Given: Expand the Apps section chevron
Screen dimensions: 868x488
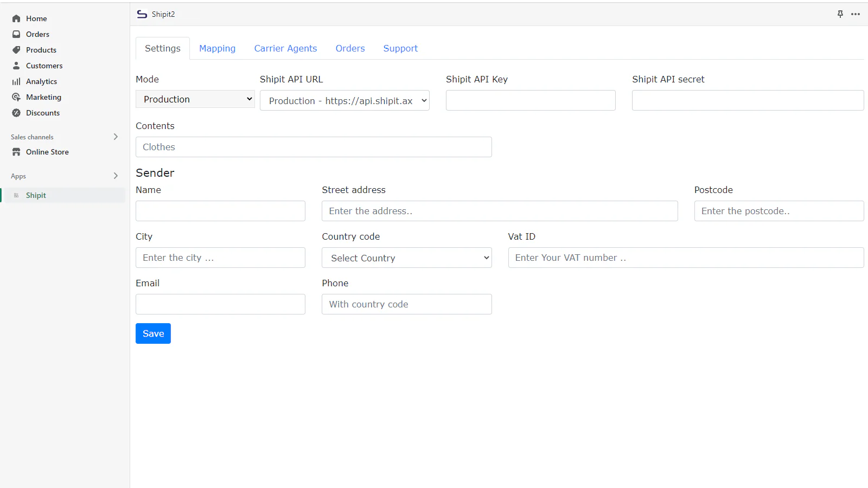Looking at the screenshot, I should (x=116, y=176).
